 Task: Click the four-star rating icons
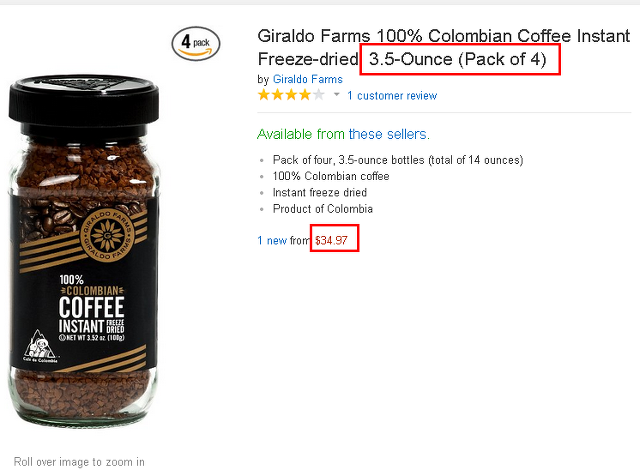pyautogui.click(x=291, y=95)
